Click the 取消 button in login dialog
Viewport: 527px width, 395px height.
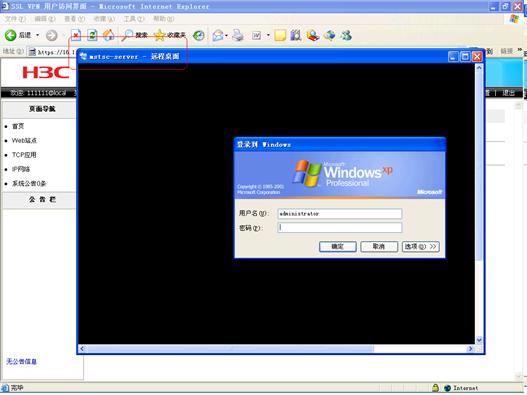coord(379,247)
